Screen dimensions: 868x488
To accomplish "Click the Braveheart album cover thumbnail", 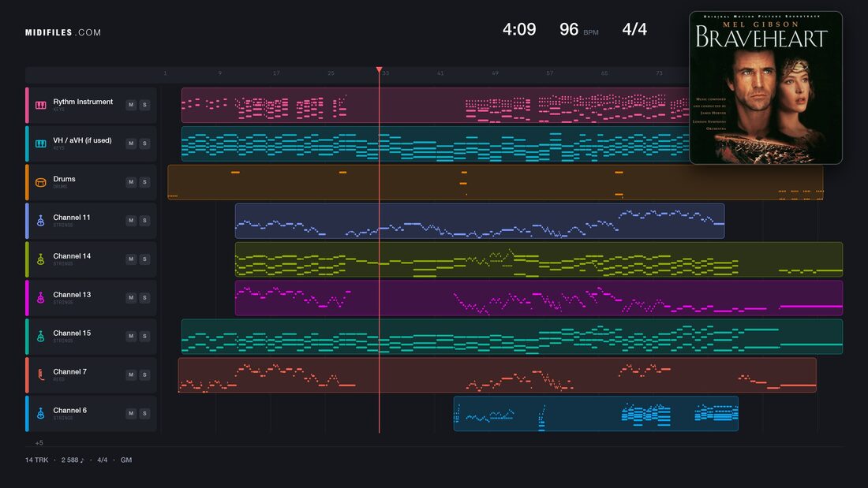I will (x=765, y=88).
